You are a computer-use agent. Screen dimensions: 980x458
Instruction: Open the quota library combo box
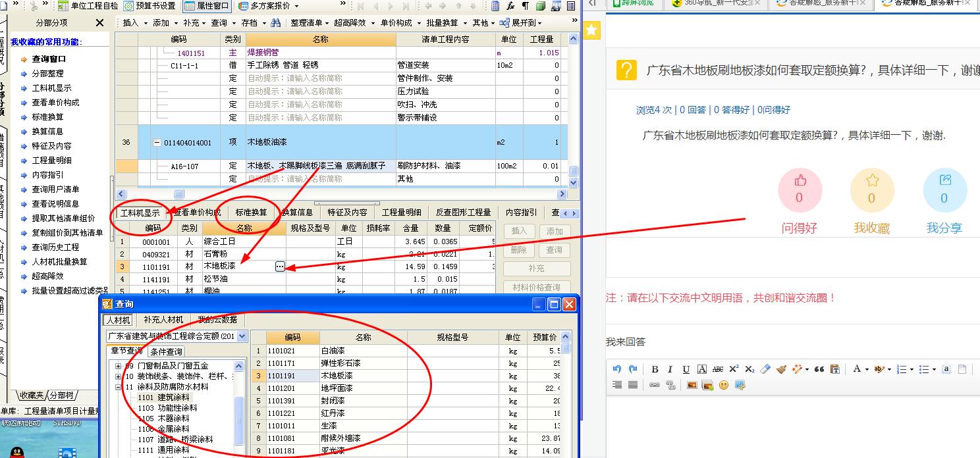pyautogui.click(x=177, y=336)
